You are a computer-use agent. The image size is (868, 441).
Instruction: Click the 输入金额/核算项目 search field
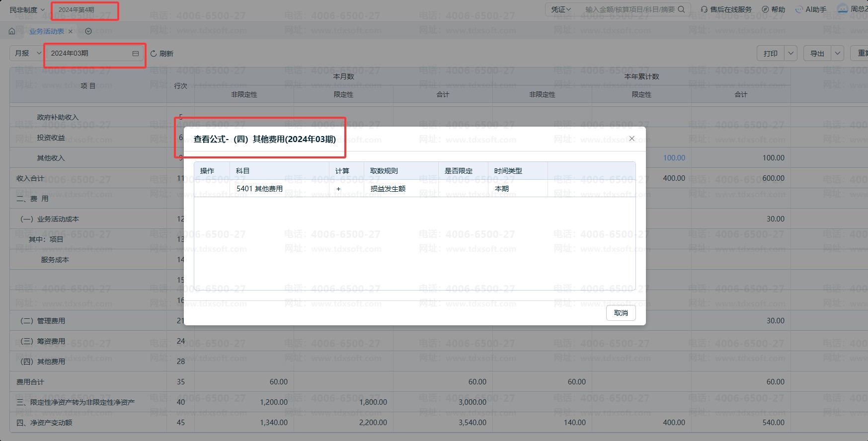coord(630,9)
